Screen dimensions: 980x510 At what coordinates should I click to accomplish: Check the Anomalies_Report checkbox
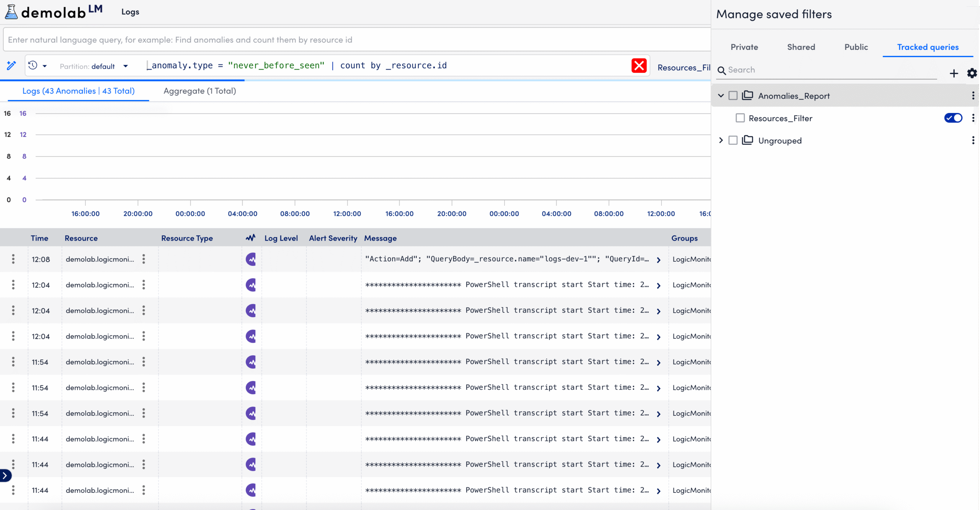[x=733, y=95]
